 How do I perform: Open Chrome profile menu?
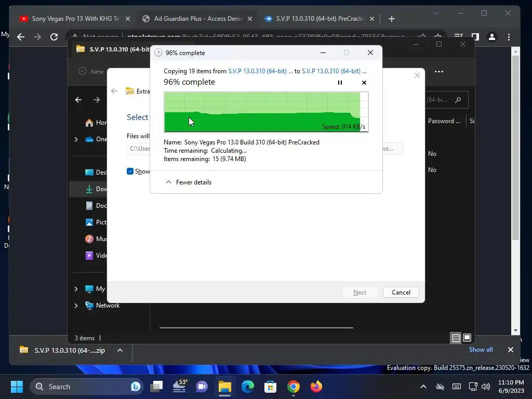(491, 37)
